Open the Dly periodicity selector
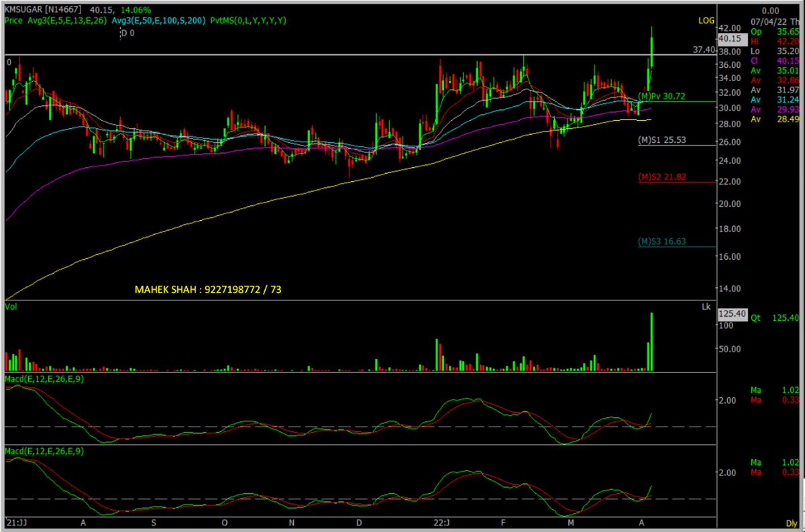 click(x=794, y=522)
